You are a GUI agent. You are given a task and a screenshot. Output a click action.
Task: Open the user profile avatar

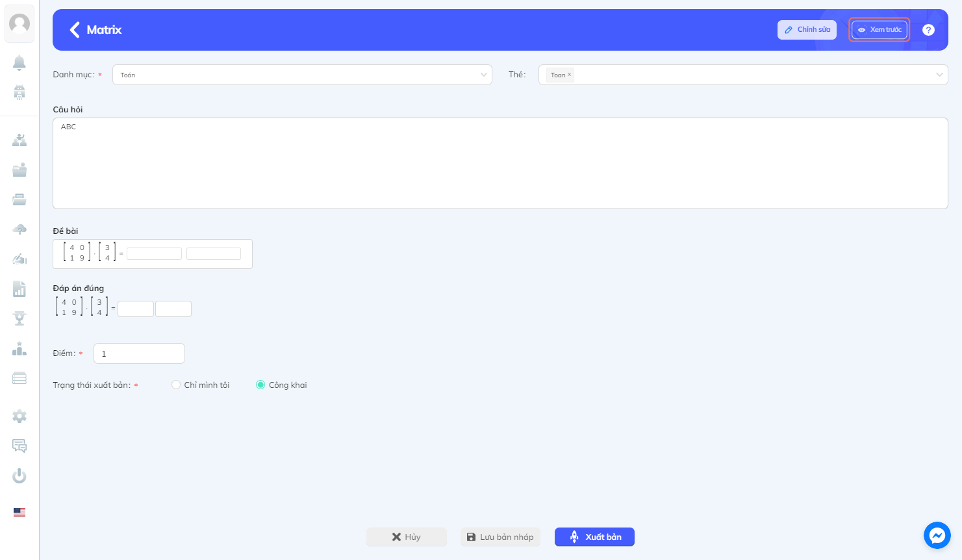coord(19,24)
